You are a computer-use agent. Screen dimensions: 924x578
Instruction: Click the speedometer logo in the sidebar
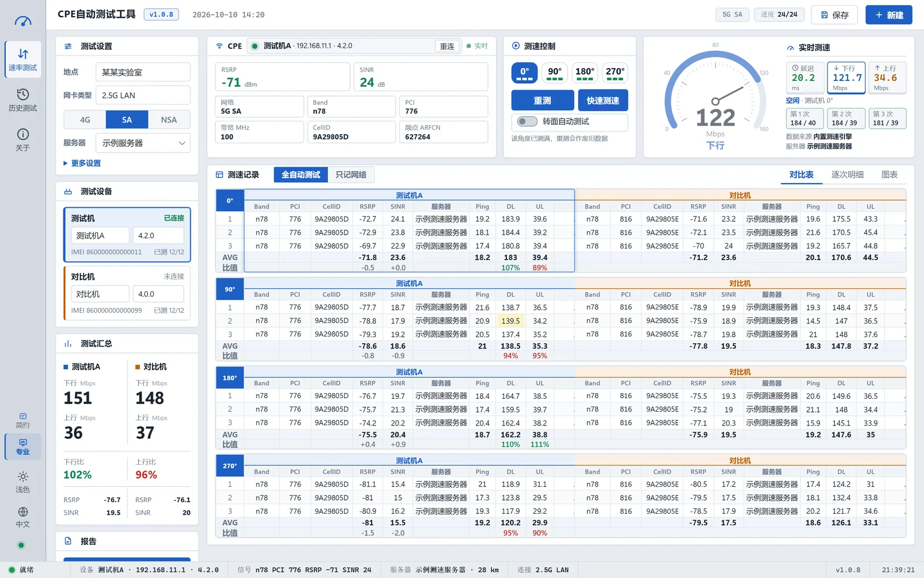click(x=23, y=22)
